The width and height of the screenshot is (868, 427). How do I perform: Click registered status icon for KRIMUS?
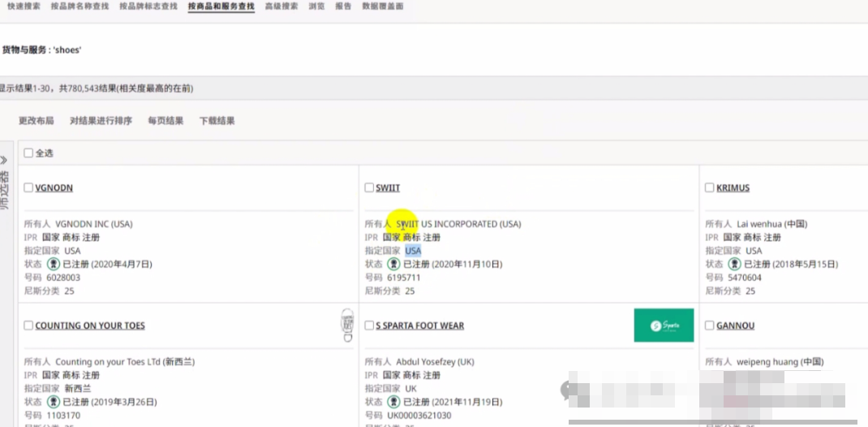coord(734,264)
